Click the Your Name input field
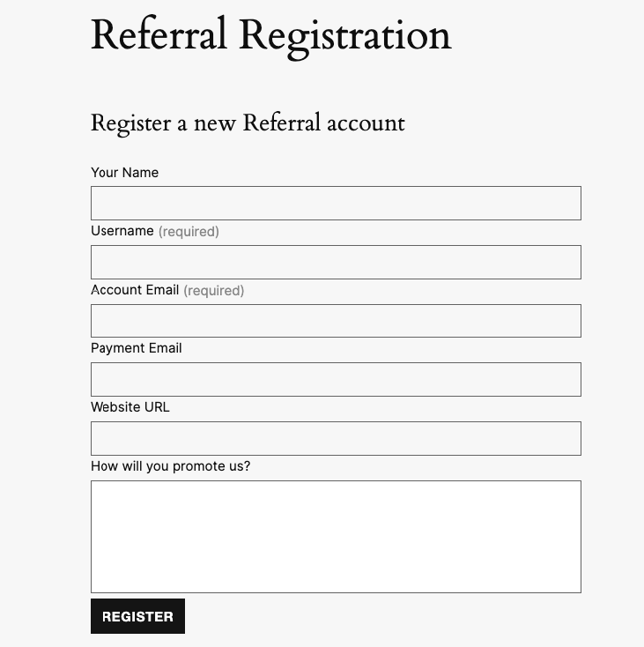 pyautogui.click(x=336, y=203)
